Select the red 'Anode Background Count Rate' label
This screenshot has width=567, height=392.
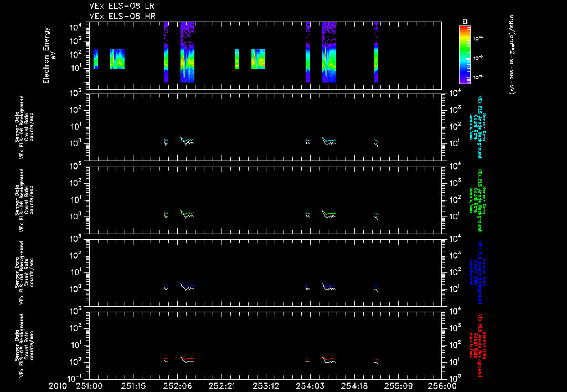coord(478,345)
